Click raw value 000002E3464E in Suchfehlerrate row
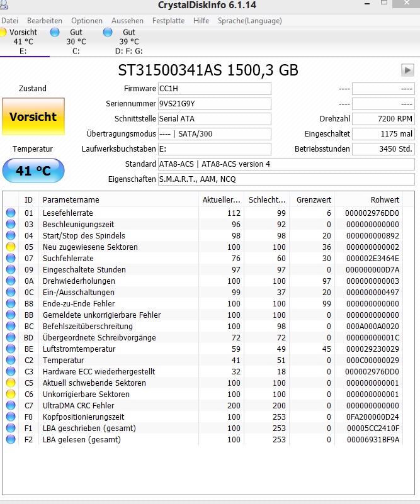 372,258
